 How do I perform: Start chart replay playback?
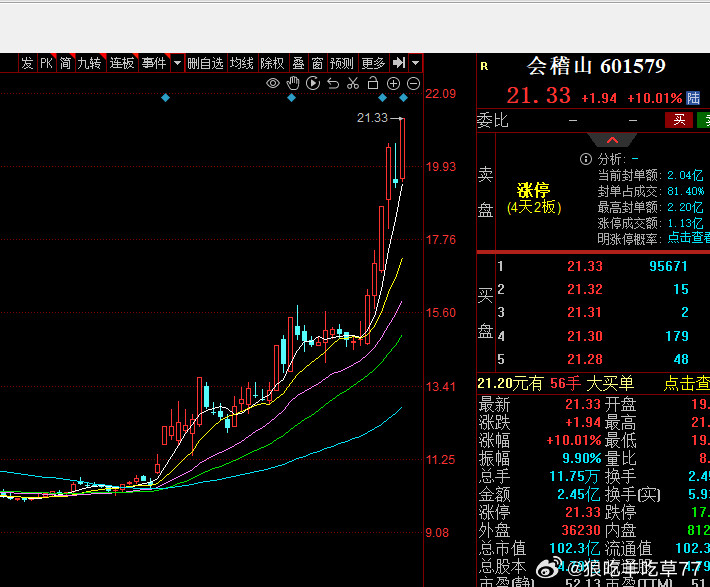[313, 83]
